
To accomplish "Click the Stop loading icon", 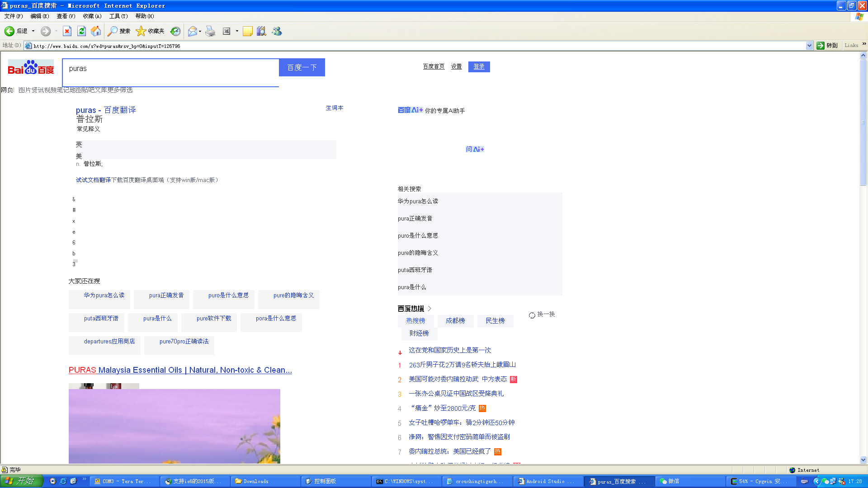I will coord(67,31).
